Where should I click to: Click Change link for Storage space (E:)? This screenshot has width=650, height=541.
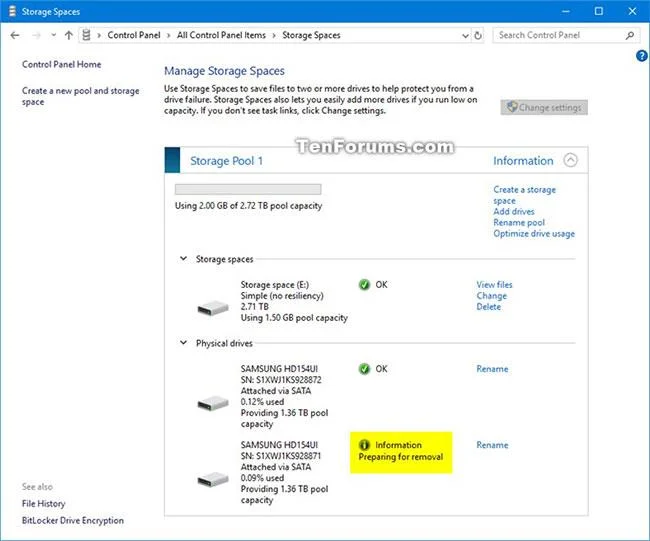492,296
